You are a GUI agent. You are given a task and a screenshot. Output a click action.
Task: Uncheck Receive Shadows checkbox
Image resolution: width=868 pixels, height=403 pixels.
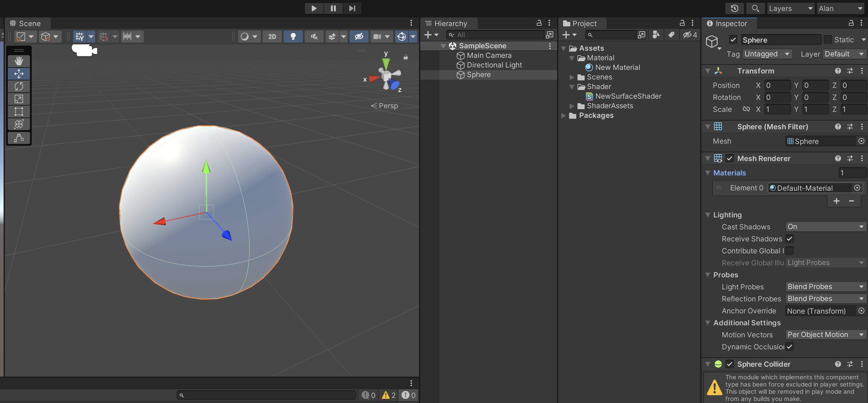pos(790,239)
